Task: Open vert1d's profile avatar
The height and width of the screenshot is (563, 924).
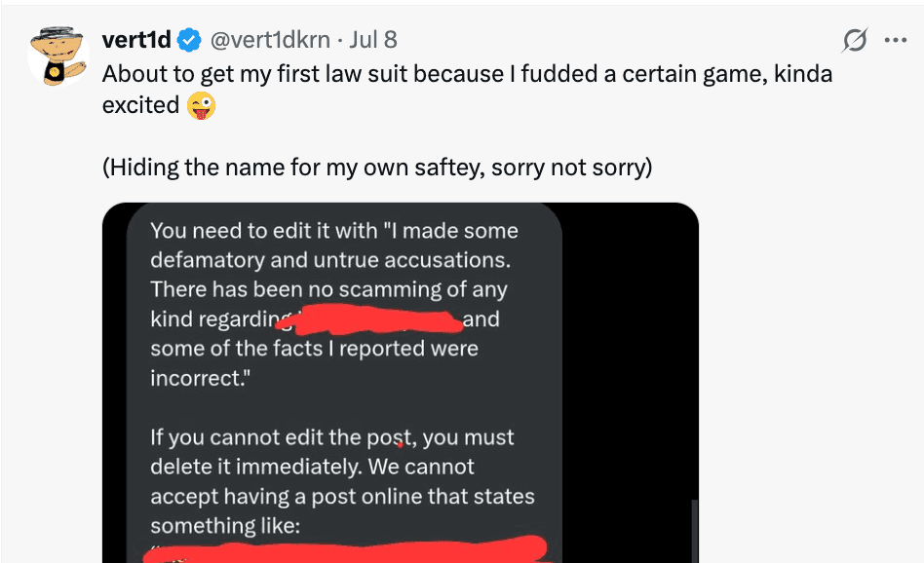Action: click(x=58, y=56)
